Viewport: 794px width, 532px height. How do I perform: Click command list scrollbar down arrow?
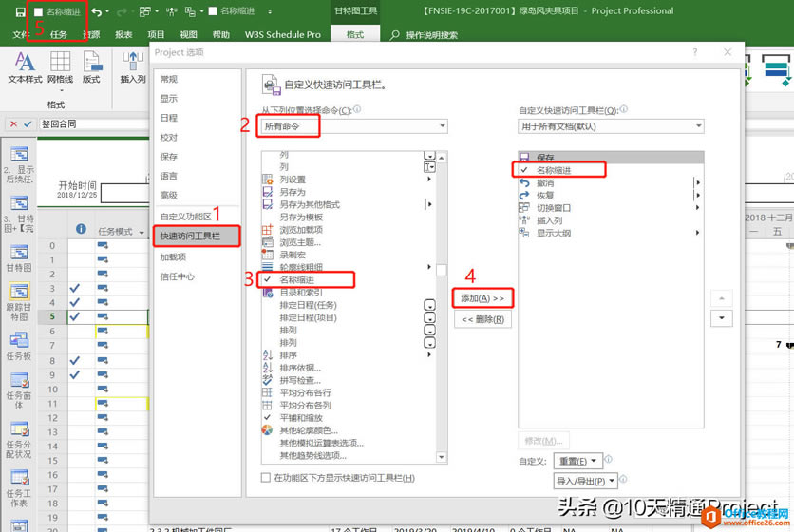[441, 457]
